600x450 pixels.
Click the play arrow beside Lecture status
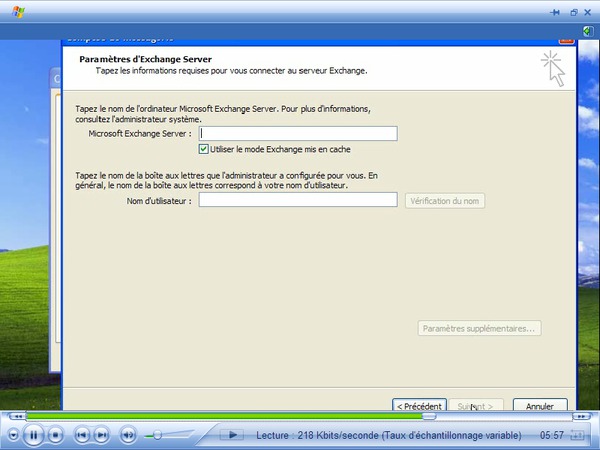coord(232,435)
